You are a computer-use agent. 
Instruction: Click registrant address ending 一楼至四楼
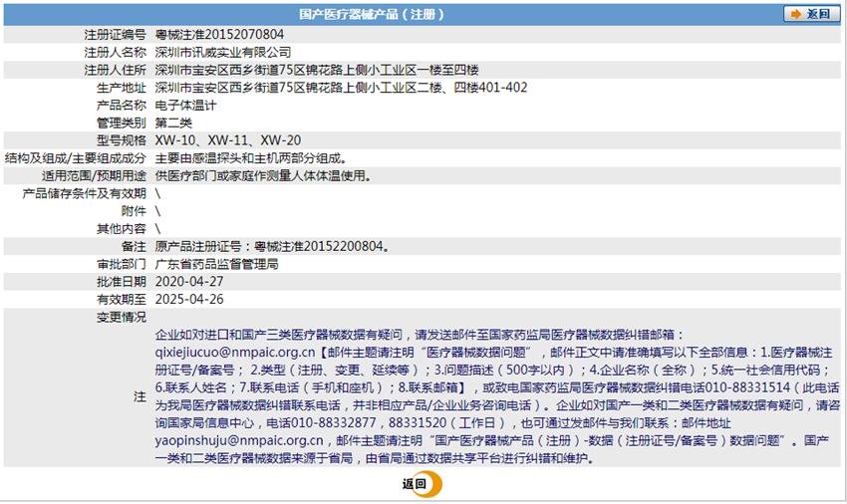click(317, 71)
